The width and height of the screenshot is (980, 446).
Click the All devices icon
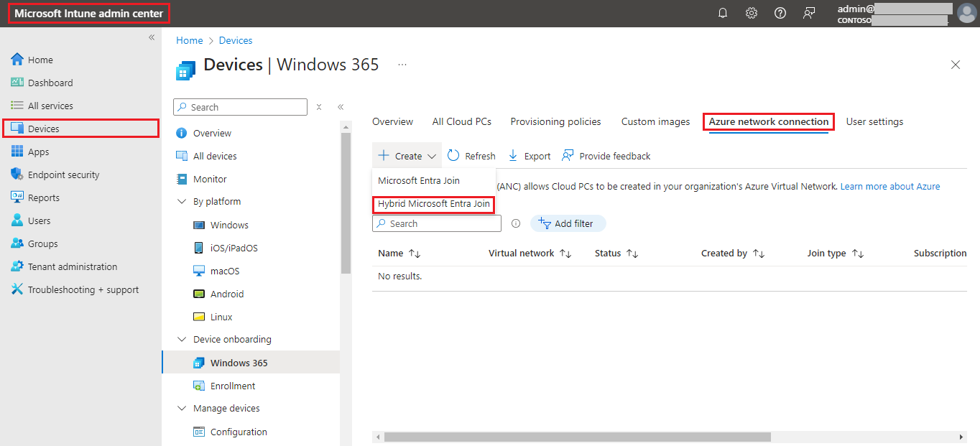click(182, 156)
